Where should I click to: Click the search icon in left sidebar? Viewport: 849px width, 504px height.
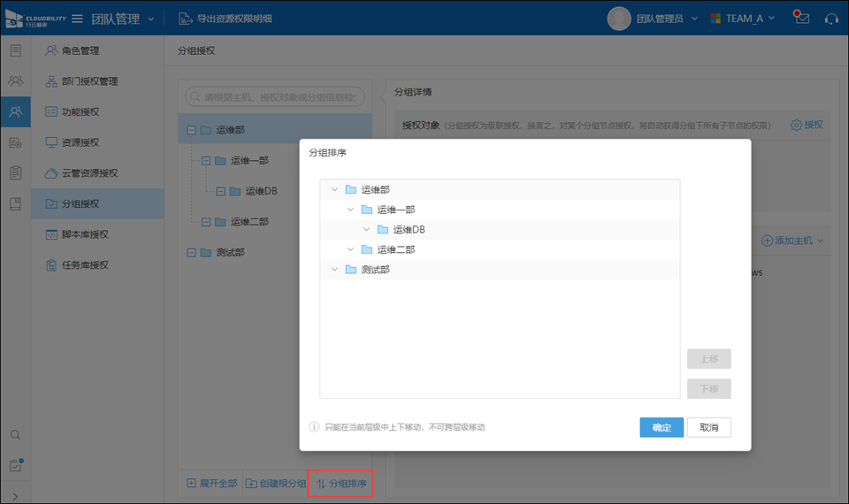click(15, 435)
